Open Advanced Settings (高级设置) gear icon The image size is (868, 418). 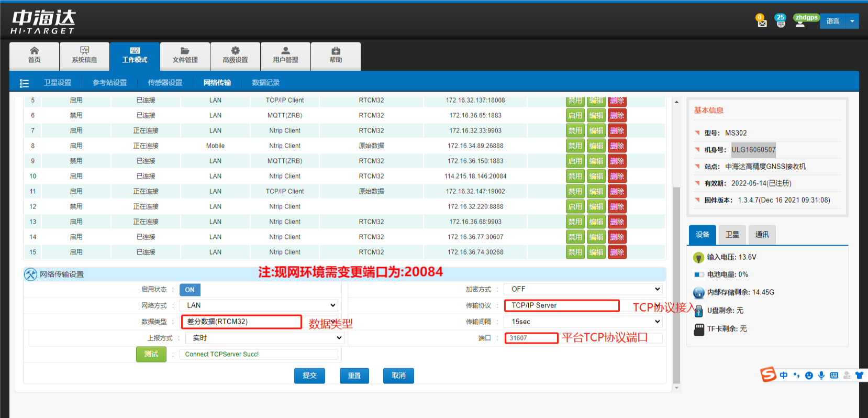[235, 55]
